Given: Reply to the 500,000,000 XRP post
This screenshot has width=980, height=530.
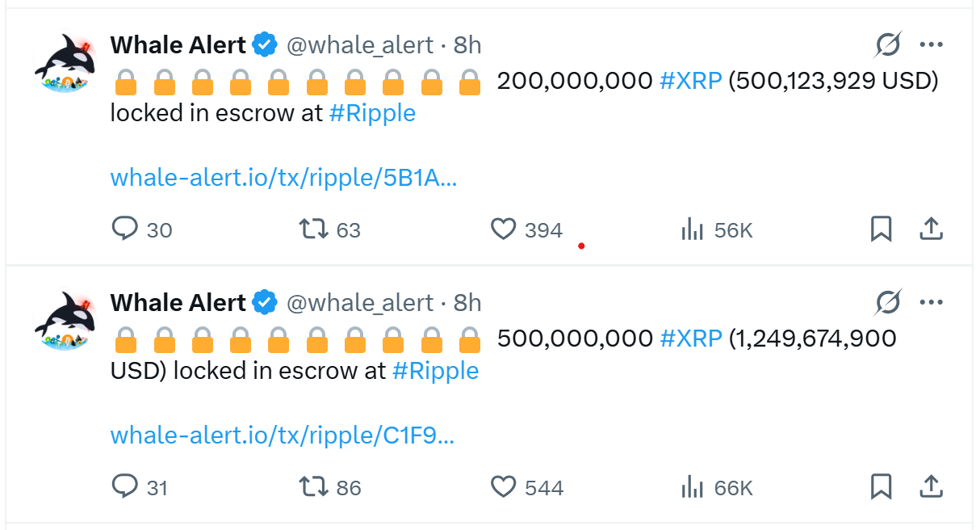Looking at the screenshot, I should pyautogui.click(x=125, y=487).
